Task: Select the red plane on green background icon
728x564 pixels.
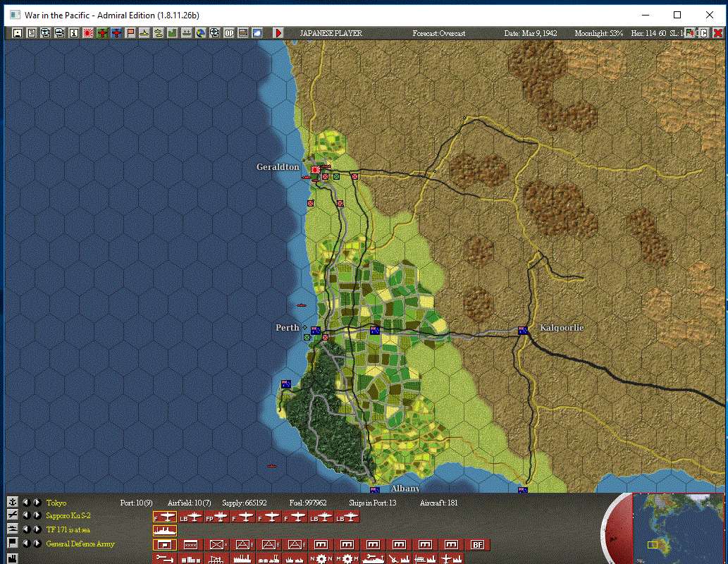Action: pyautogui.click(x=102, y=33)
